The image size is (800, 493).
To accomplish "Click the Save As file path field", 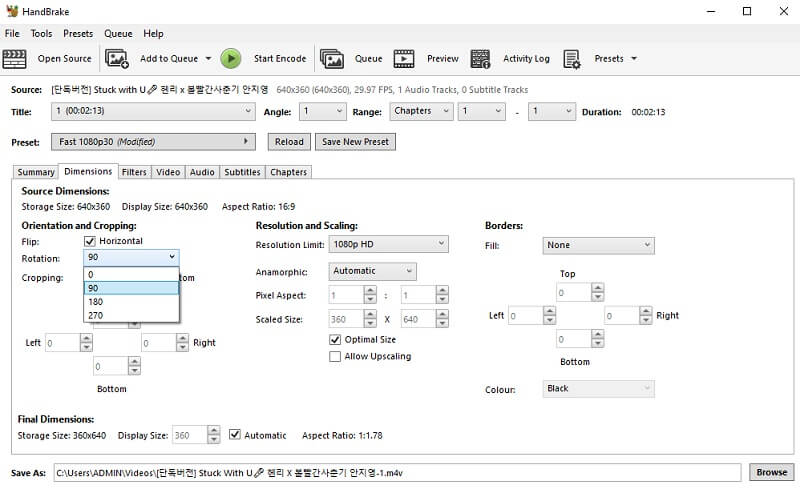I will point(395,472).
